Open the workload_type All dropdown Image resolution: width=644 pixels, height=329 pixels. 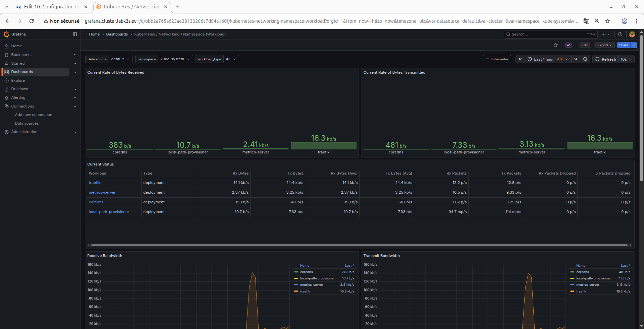click(x=231, y=59)
